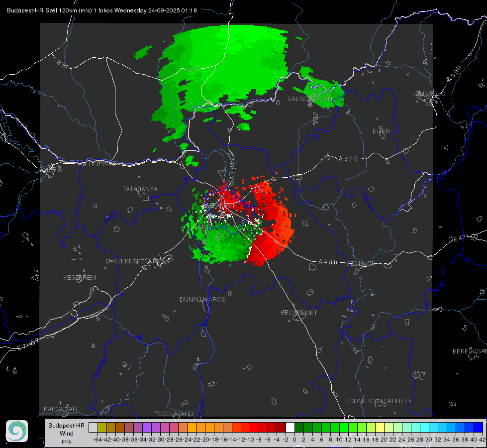Click the A 4 (H) road label
Viewport: 487px width, 448px height.
(x=328, y=262)
